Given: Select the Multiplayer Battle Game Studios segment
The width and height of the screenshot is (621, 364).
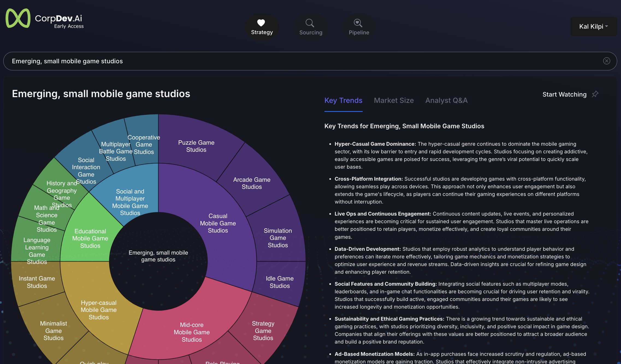Looking at the screenshot, I should click(x=116, y=151).
